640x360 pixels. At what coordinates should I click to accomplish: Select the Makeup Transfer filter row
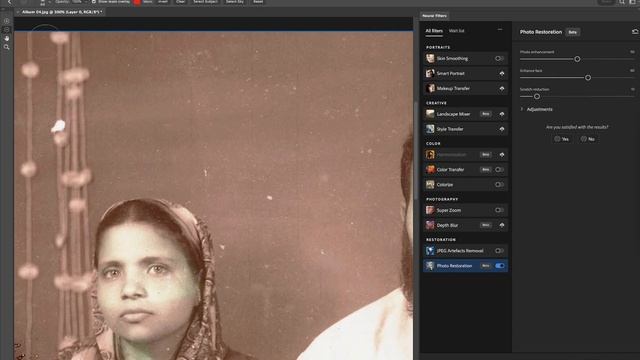[x=465, y=88]
